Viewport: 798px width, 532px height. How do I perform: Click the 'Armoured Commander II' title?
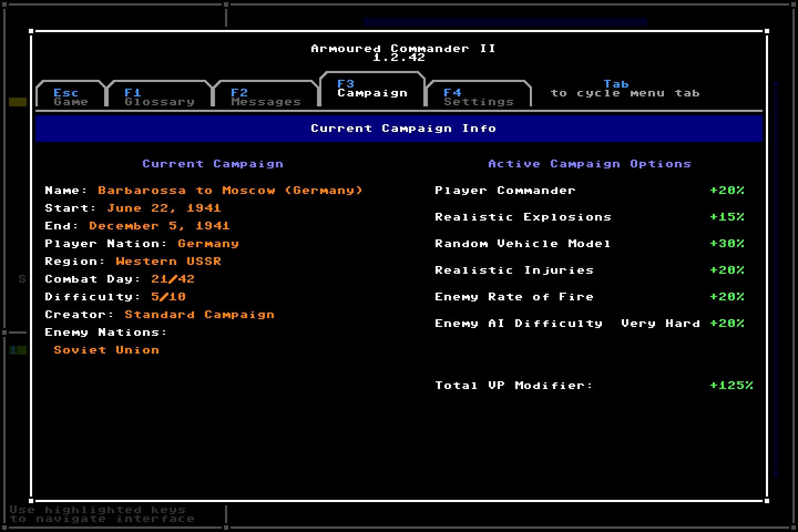point(403,48)
